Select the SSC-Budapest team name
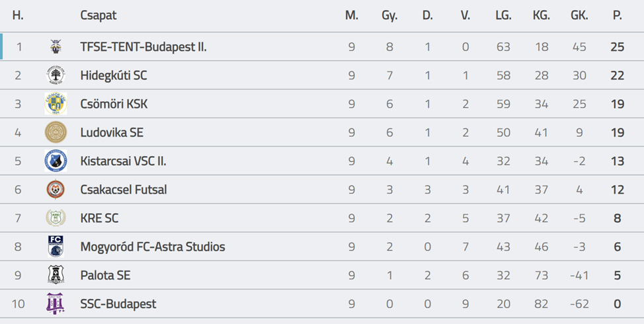644x324 pixels. [x=118, y=304]
